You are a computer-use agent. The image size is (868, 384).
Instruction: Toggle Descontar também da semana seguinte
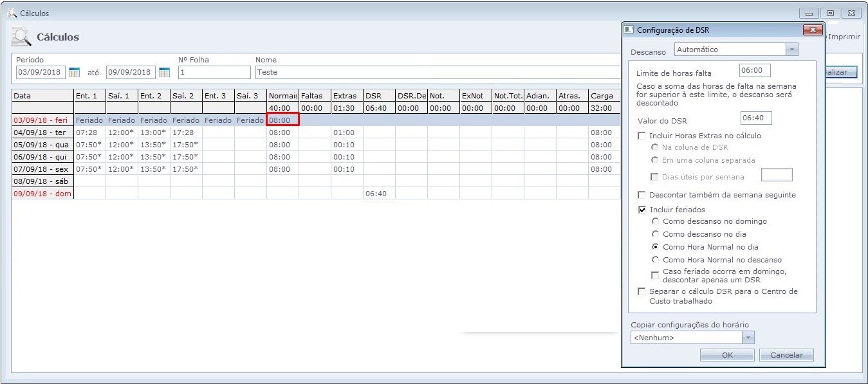tap(642, 195)
